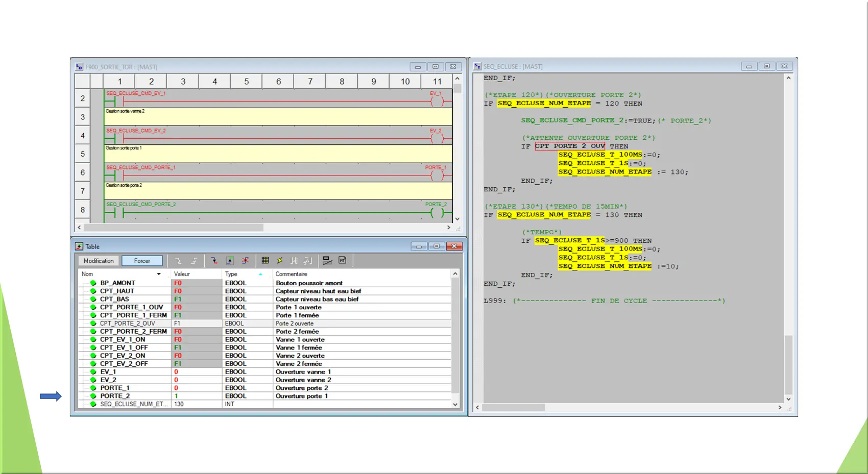The height and width of the screenshot is (474, 868).
Task: Select the BP_AMONT variable row
Action: (265, 283)
